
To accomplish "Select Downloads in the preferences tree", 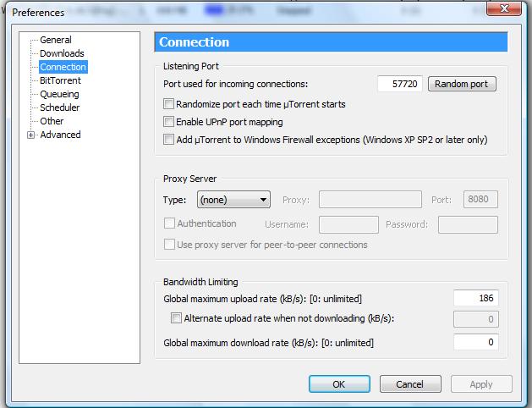I will 62,53.
